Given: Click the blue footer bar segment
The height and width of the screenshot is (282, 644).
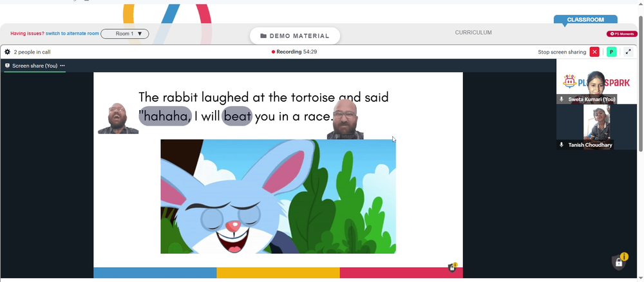Looking at the screenshot, I should coord(155,272).
